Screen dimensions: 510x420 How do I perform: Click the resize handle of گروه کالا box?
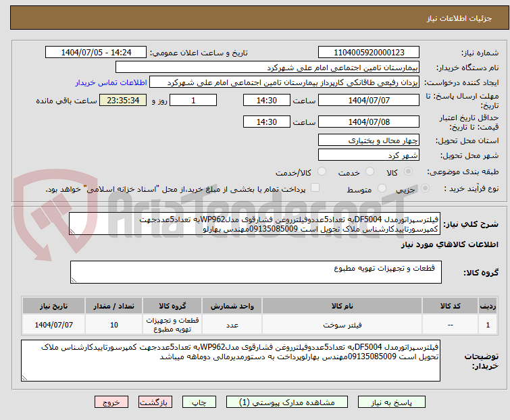[x=74, y=280]
